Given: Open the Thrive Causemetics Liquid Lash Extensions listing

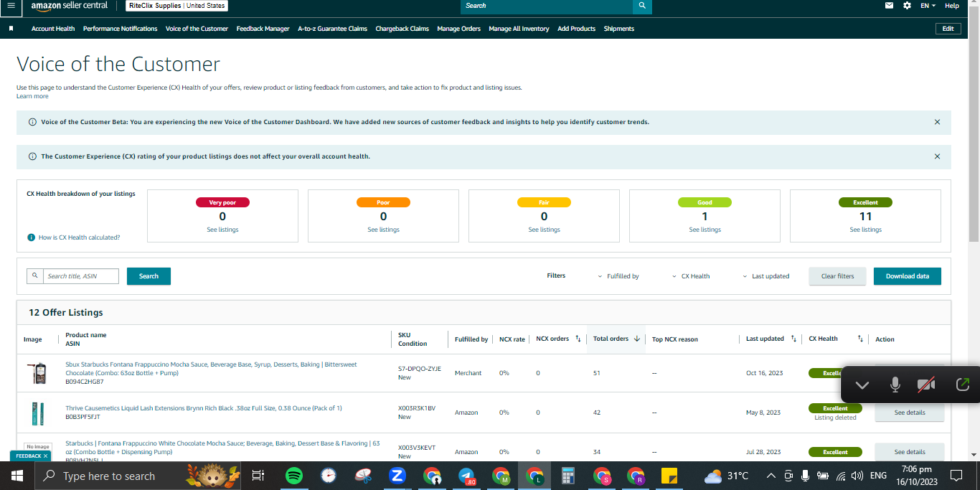Looking at the screenshot, I should pos(204,408).
